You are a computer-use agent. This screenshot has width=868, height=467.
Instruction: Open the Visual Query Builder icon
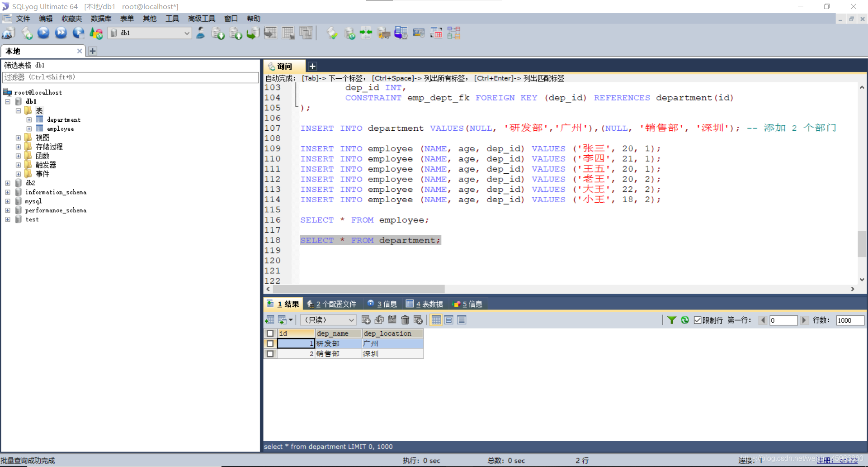coord(436,33)
